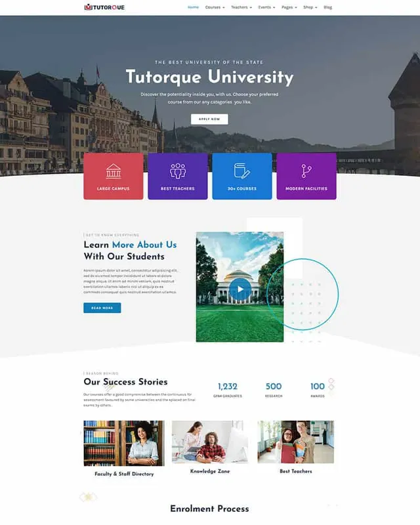The image size is (420, 525).
Task: Open the Faculty & Staff Directory thumbnail
Action: click(x=124, y=443)
